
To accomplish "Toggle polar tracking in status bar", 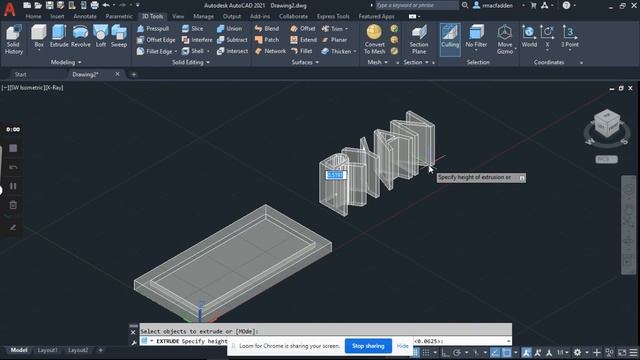I will (x=457, y=352).
